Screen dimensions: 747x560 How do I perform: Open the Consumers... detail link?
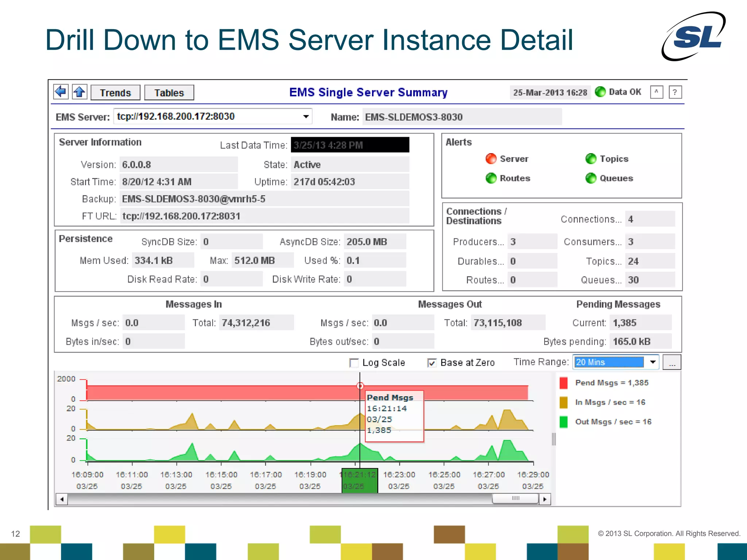(593, 242)
